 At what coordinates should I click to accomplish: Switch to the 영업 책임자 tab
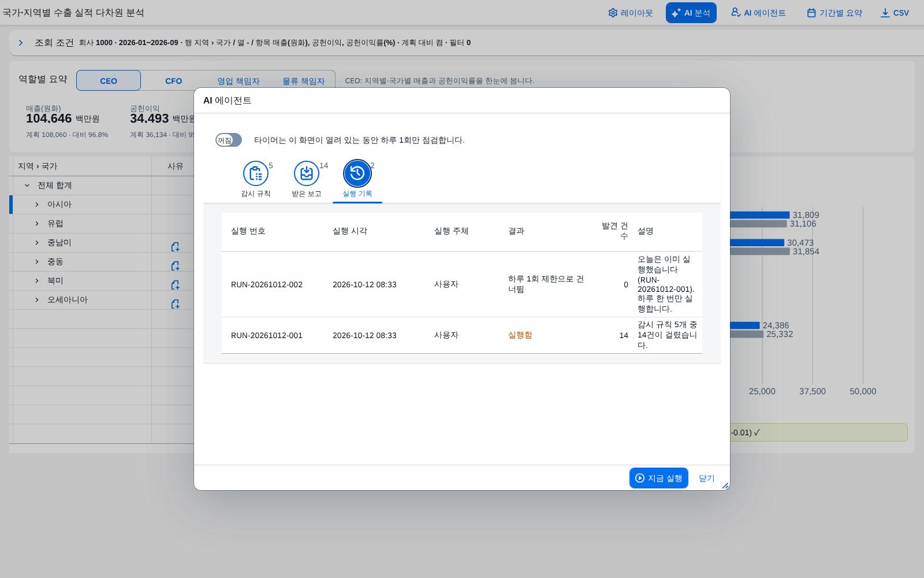[x=238, y=80]
